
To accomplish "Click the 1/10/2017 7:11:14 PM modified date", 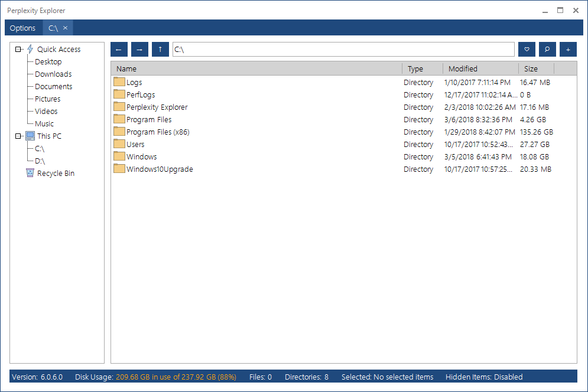I will click(x=477, y=83).
